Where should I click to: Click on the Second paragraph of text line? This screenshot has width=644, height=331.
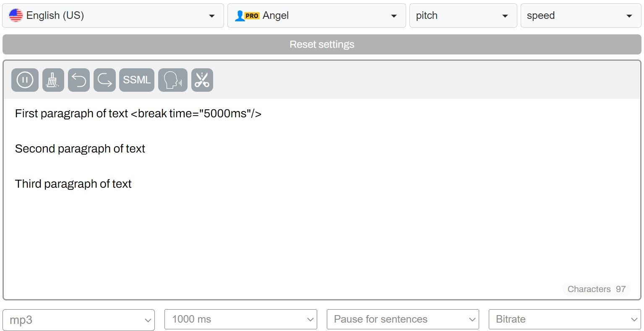80,149
